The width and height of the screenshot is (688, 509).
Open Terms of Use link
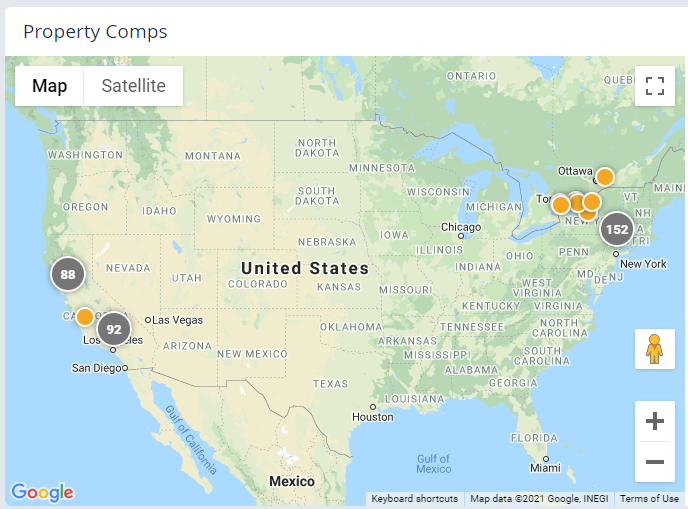[649, 498]
